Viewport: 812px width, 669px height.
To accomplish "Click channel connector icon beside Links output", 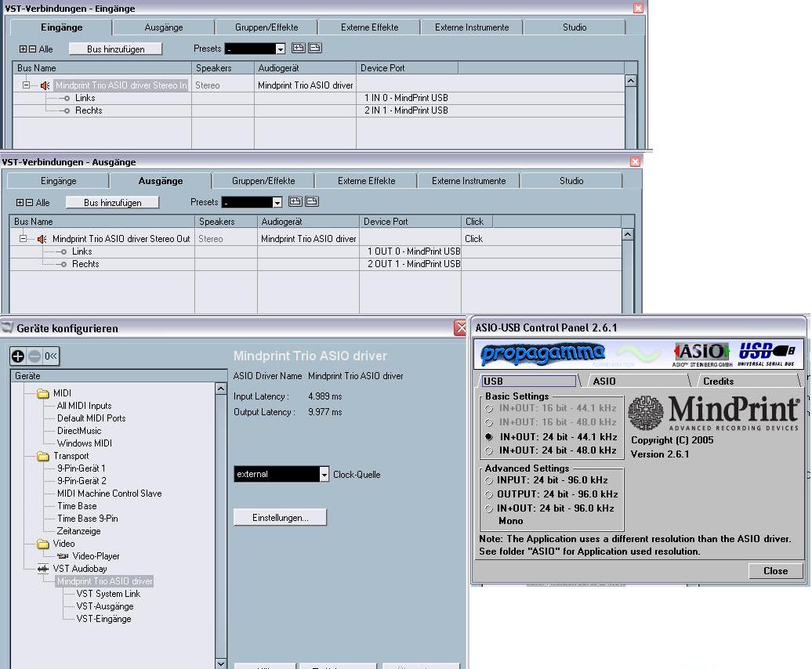I will [x=62, y=252].
